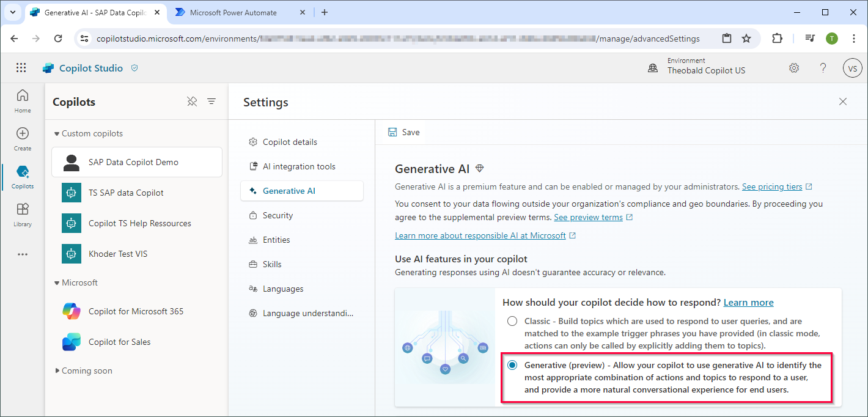
Task: Close the Microsoft Power Automate tab
Action: click(x=303, y=12)
